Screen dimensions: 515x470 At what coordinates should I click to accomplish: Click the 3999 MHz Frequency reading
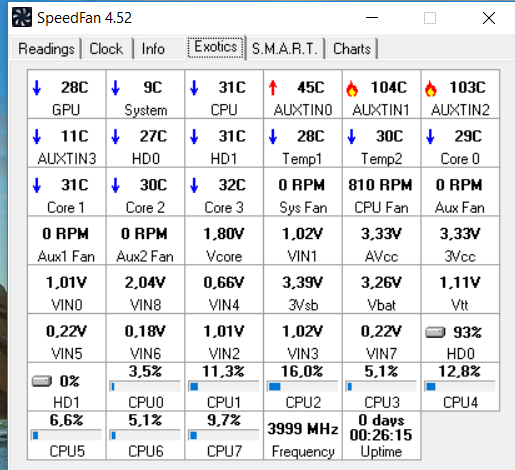tap(303, 429)
